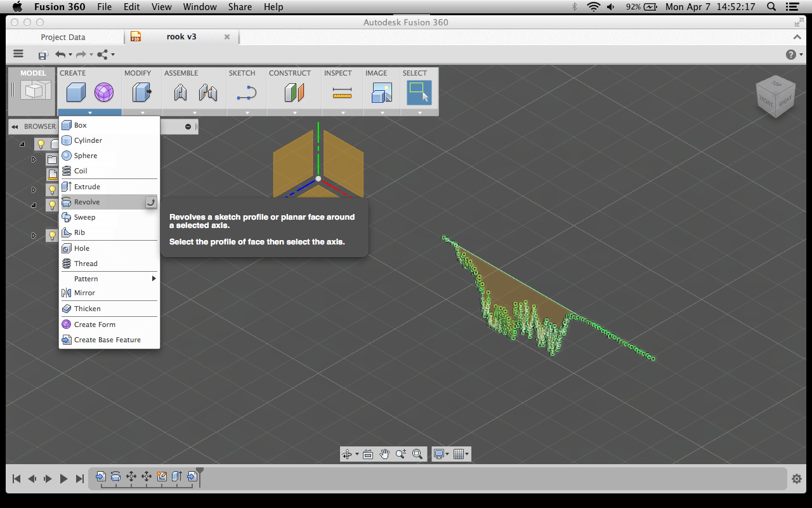Click the Share icon in the top toolbar
The image size is (812, 508).
coord(103,55)
